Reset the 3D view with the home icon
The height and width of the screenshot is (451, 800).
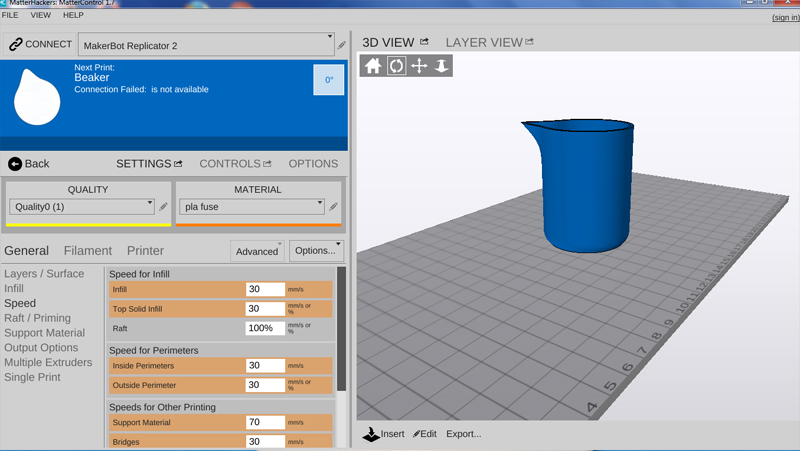click(x=373, y=66)
